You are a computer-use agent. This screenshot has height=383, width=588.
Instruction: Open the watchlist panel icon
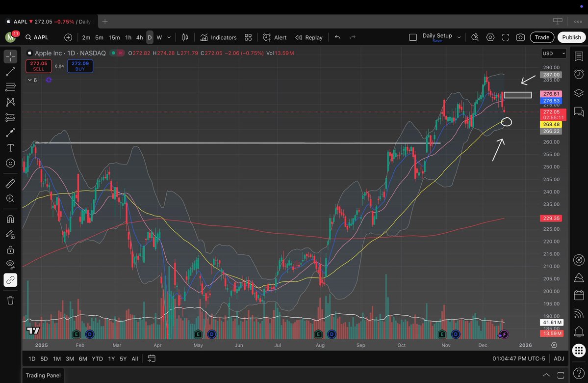point(579,56)
